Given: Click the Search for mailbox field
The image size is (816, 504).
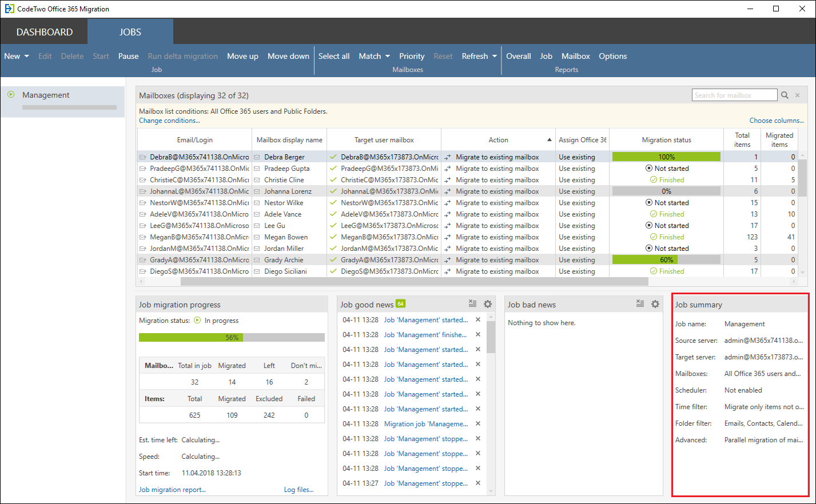Looking at the screenshot, I should [735, 95].
